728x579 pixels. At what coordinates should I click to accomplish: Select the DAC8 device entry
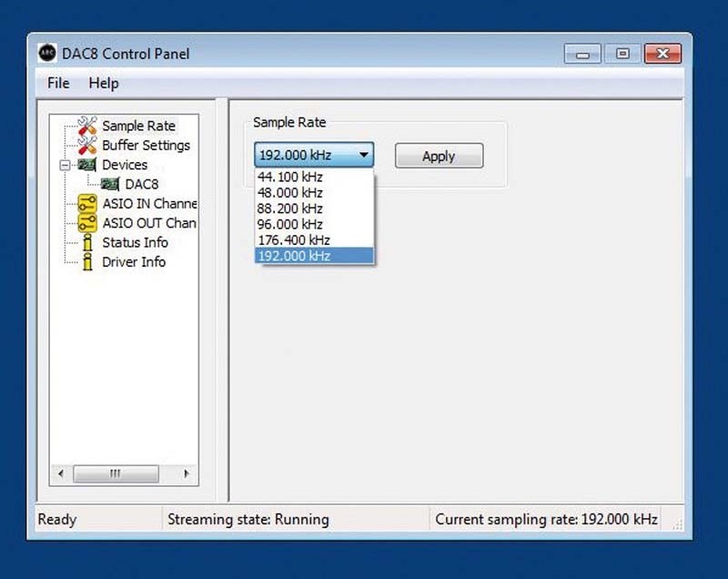click(142, 184)
